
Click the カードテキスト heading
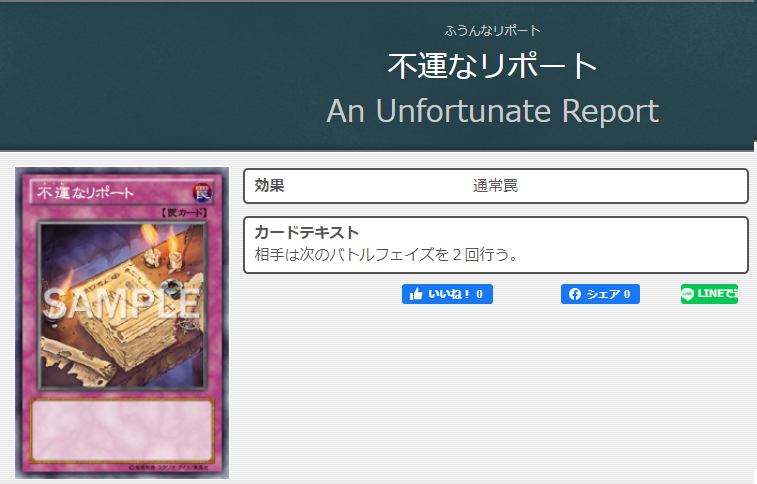click(307, 233)
